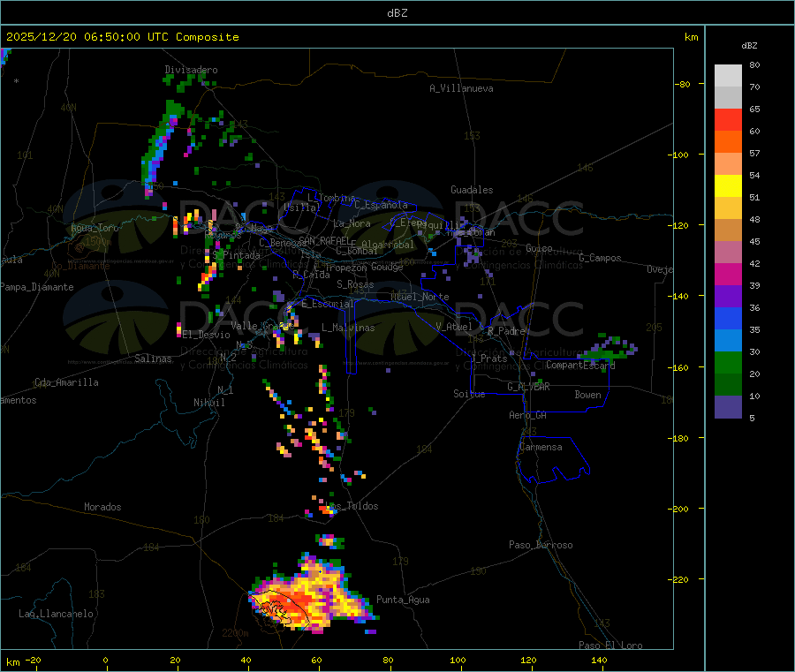795x672 pixels.
Task: Click the Pampa_Diamante map label
Action: coord(37,287)
